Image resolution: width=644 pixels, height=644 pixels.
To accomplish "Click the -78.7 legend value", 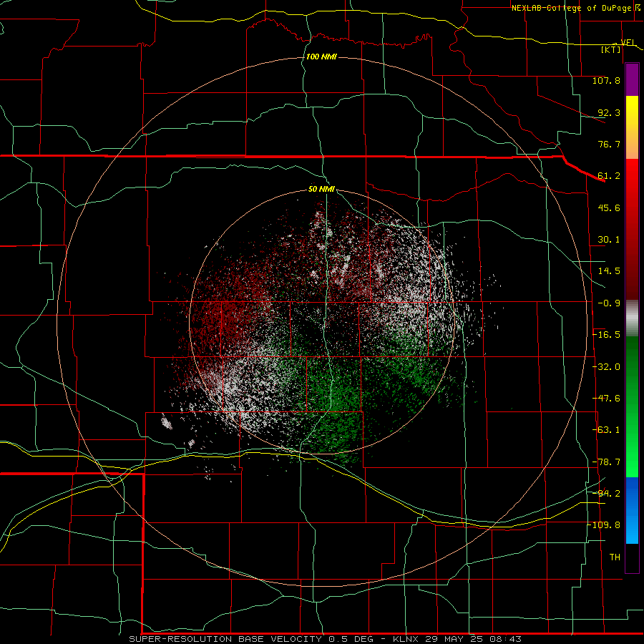I will coord(606,462).
